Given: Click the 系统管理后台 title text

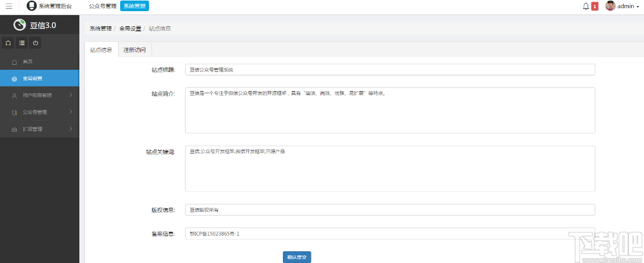Looking at the screenshot, I should click(x=55, y=6).
